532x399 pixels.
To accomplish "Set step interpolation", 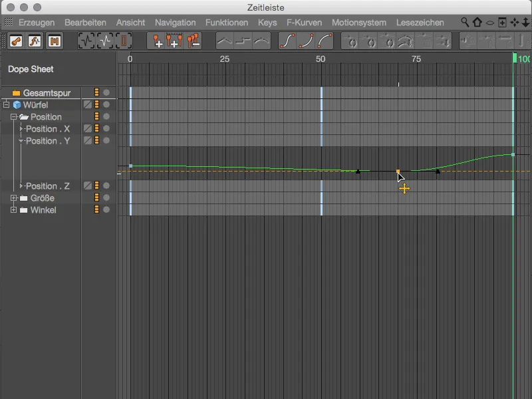I will point(243,41).
